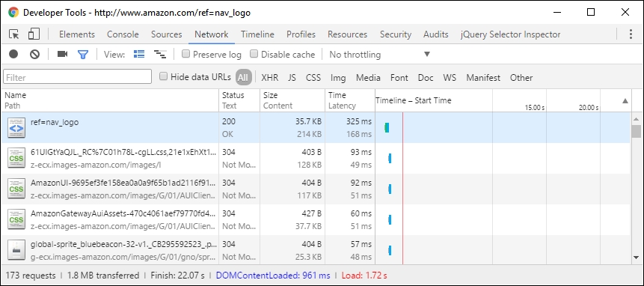Switch to Profiles tab
This screenshot has width=644, height=286.
pyautogui.click(x=301, y=34)
